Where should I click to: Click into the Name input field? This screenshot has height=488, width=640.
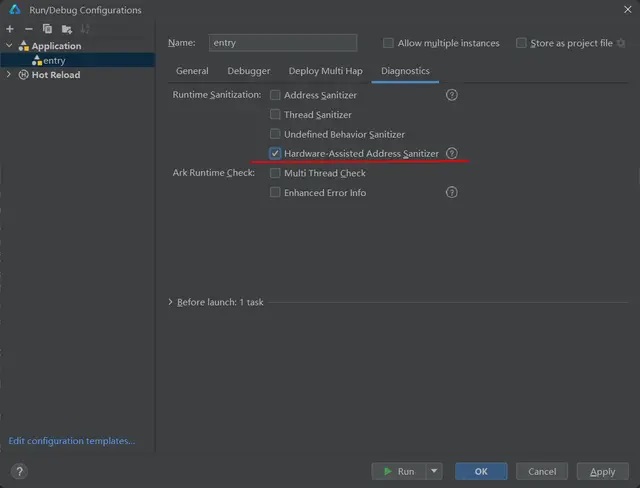coord(282,43)
